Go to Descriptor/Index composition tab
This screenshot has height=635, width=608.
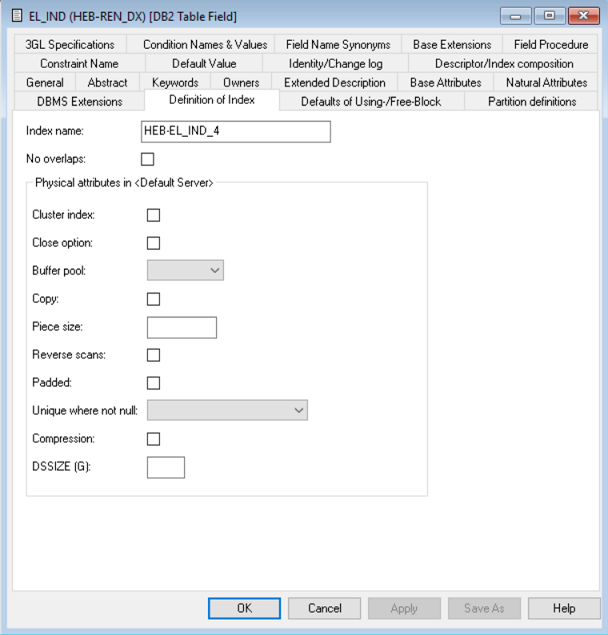click(504, 64)
